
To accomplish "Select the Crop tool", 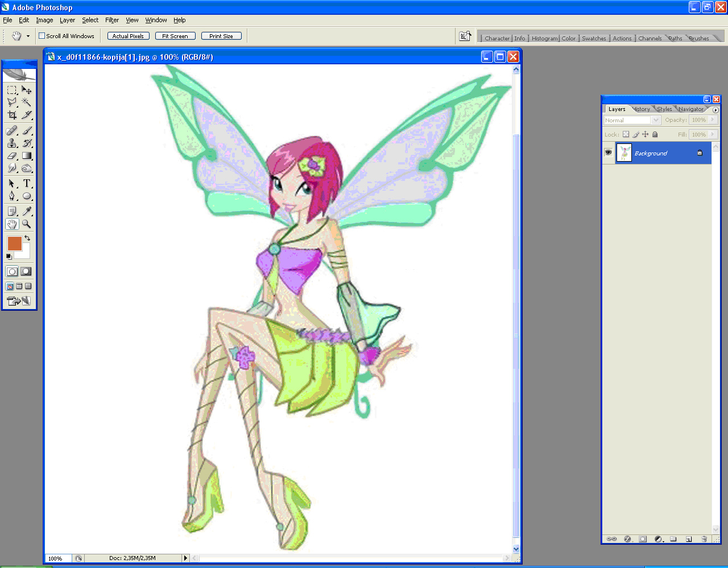I will pos(12,115).
